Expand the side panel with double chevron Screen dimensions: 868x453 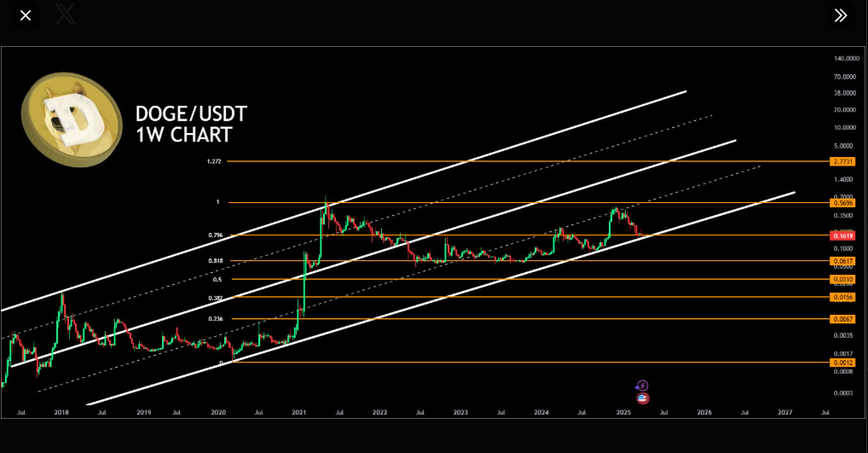click(841, 15)
